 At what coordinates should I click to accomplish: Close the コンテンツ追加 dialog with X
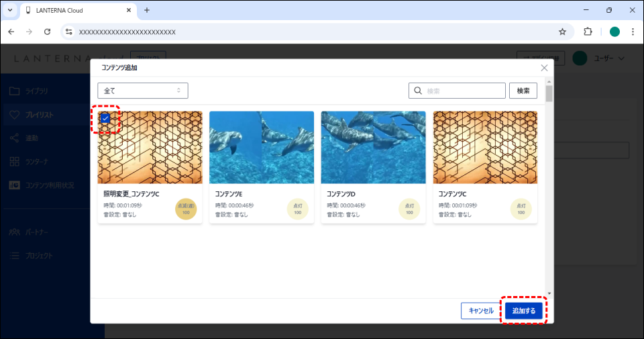pyautogui.click(x=544, y=68)
